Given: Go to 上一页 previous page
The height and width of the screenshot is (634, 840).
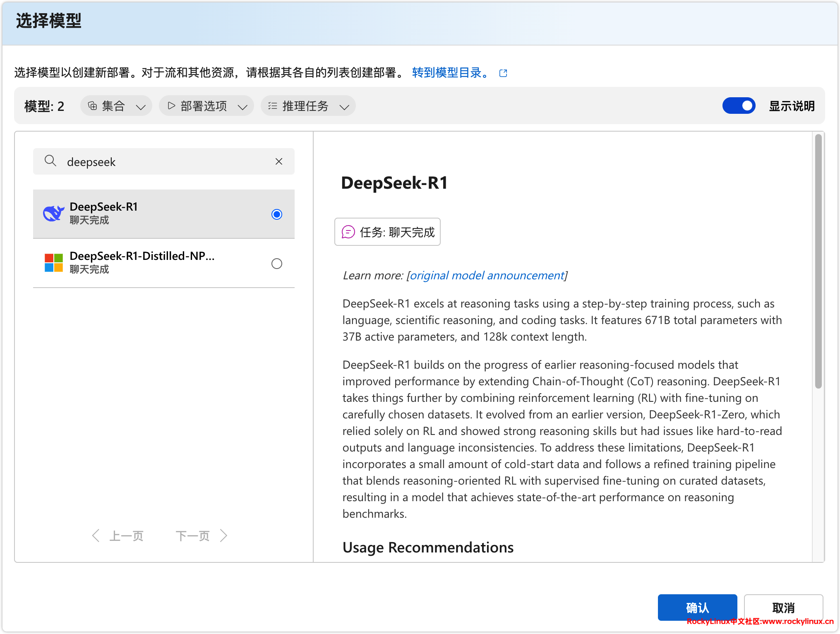Looking at the screenshot, I should coord(118,536).
